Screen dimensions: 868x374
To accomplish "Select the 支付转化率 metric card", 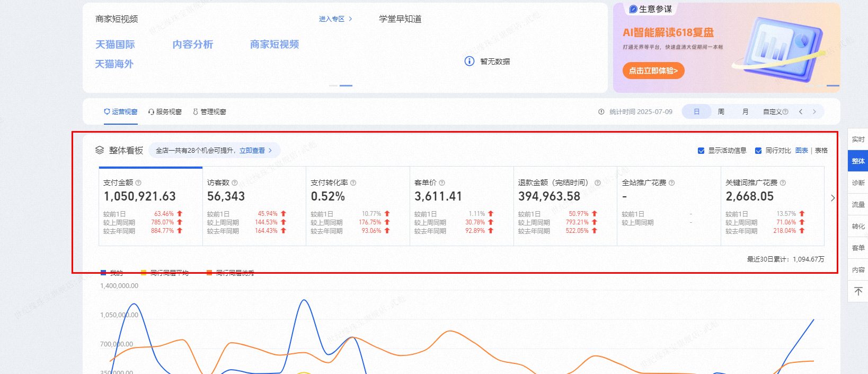I will (358, 206).
